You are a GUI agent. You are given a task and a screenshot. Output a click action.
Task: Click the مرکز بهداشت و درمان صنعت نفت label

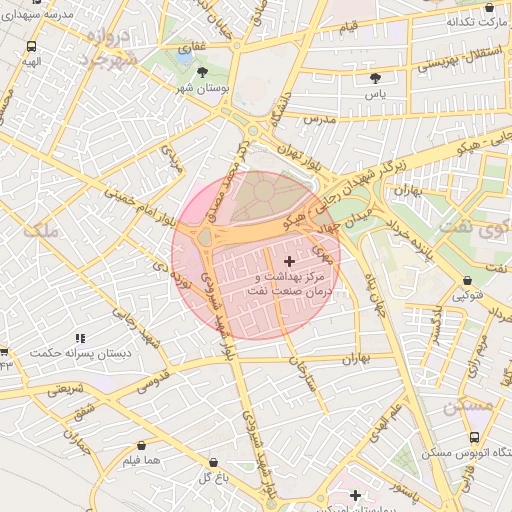click(x=289, y=284)
